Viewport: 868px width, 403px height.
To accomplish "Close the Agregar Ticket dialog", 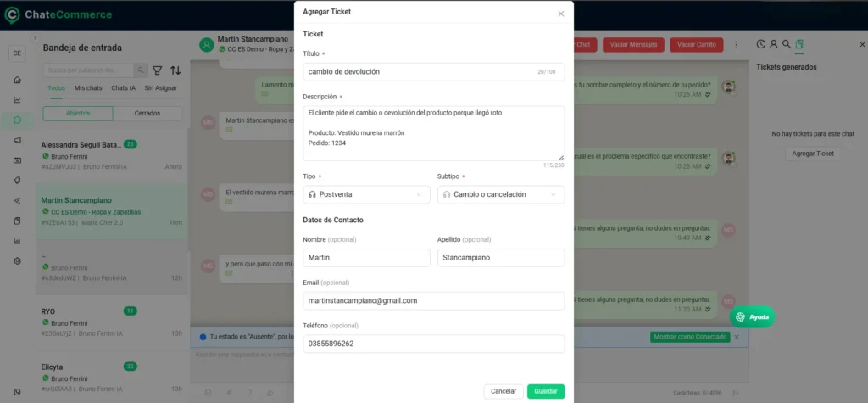I will [x=561, y=14].
